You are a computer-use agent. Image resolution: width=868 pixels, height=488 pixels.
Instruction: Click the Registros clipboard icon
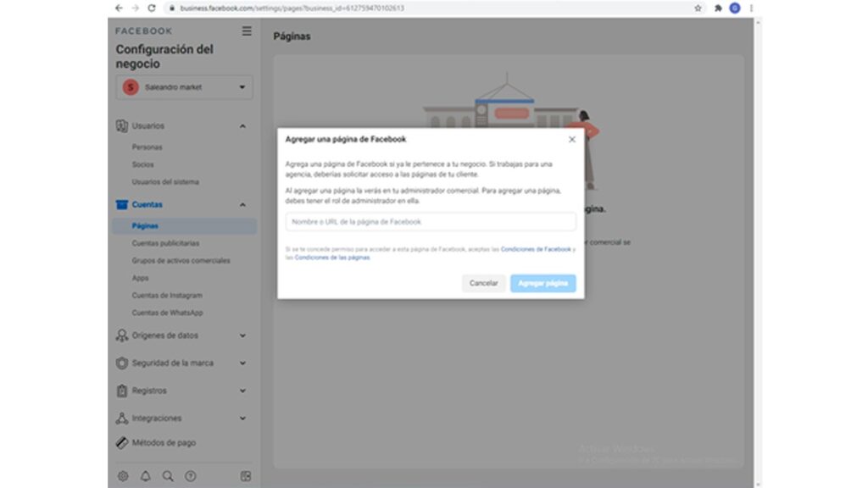(122, 391)
